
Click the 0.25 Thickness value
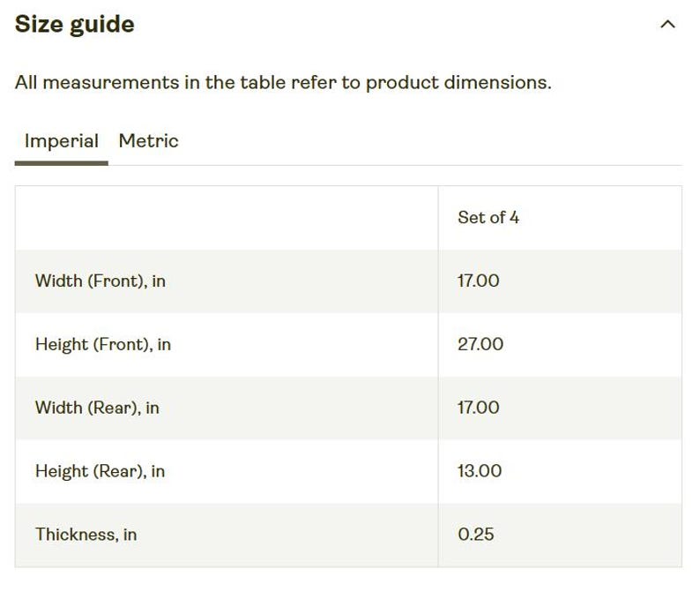click(x=476, y=535)
